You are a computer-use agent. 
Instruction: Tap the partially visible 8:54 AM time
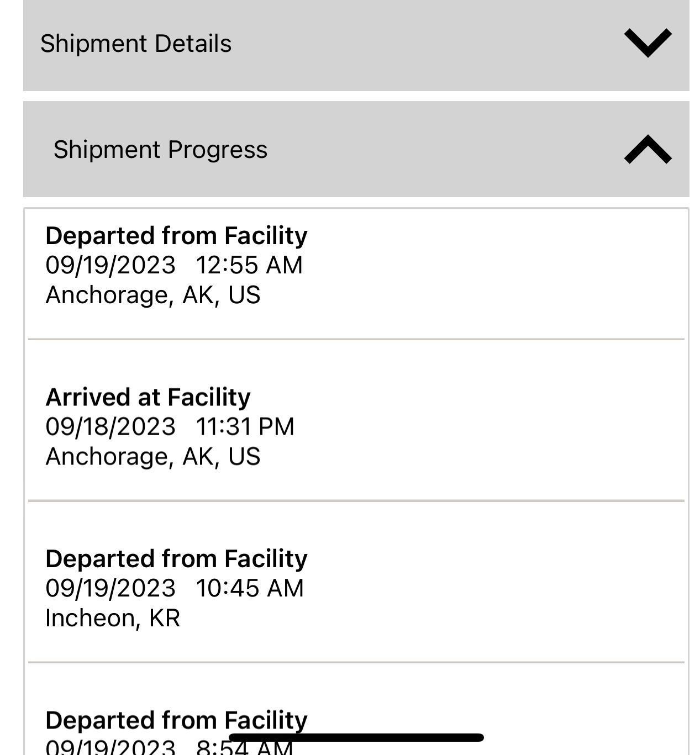point(244,748)
